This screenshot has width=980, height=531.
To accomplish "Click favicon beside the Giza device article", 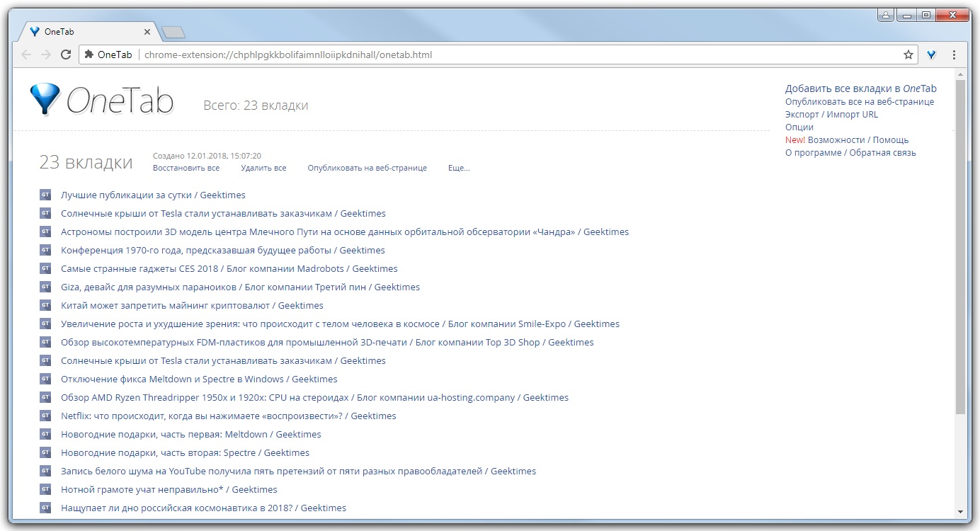I will click(x=45, y=287).
